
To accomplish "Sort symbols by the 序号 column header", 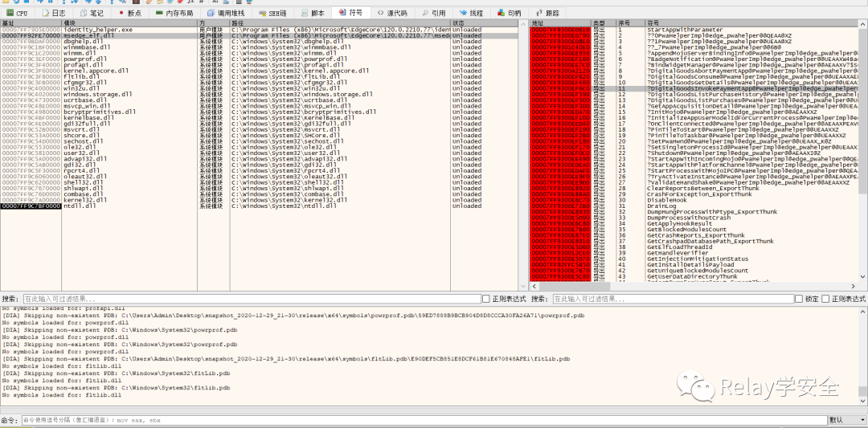I will [x=631, y=23].
